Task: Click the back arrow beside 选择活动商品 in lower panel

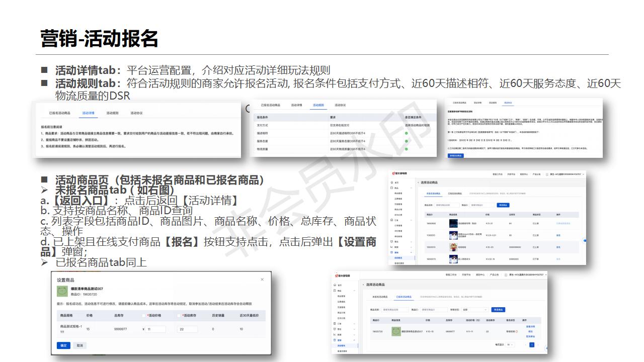Action: click(363, 285)
